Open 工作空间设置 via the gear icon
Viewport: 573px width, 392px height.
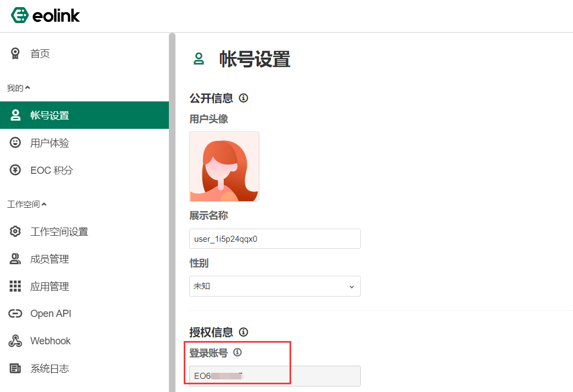point(15,231)
